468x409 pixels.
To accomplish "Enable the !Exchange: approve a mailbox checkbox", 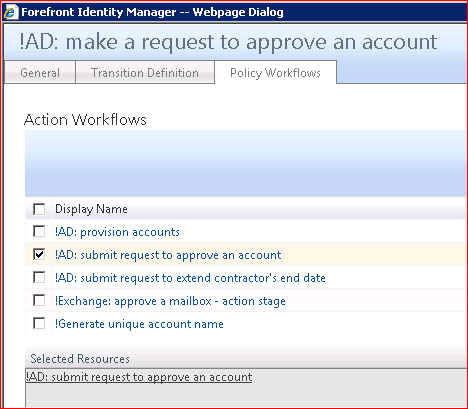I will pos(39,300).
